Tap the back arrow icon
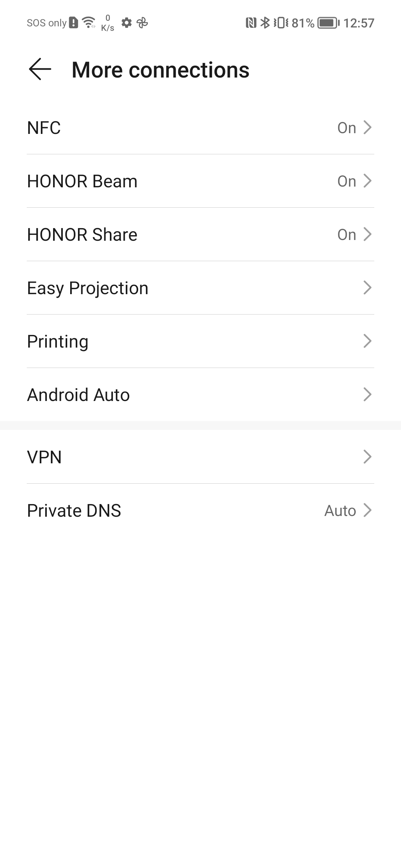 tap(40, 69)
